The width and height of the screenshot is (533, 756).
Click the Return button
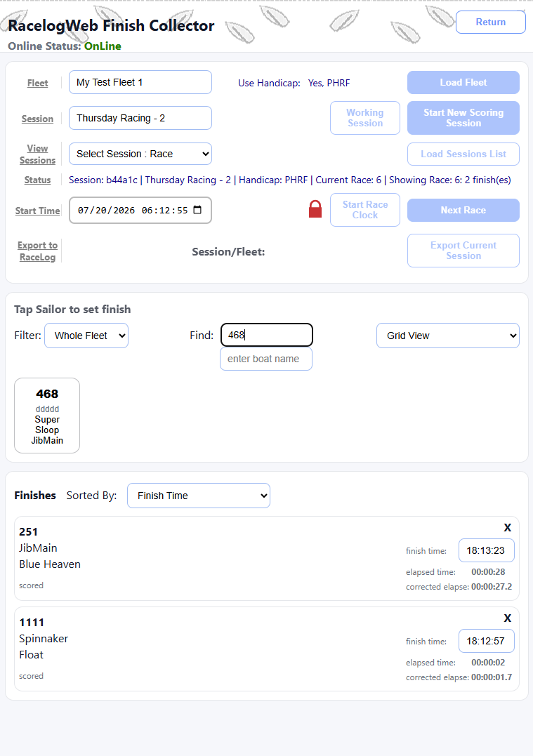pyautogui.click(x=491, y=22)
